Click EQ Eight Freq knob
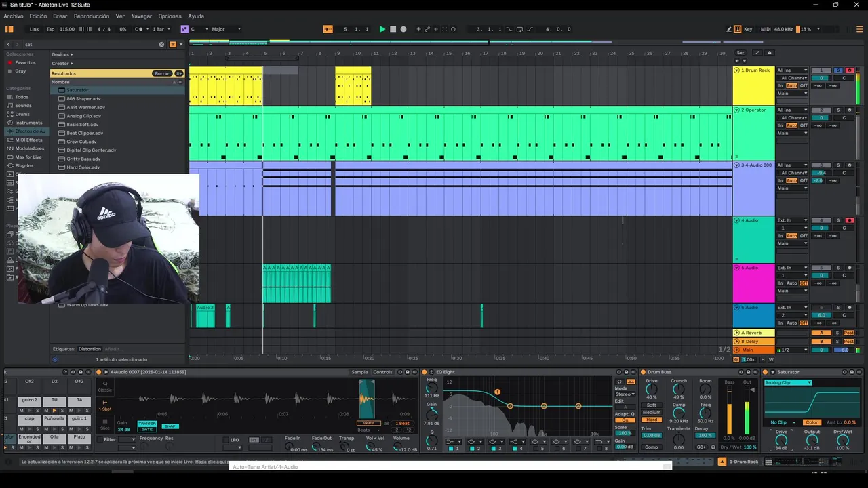This screenshot has width=868, height=488. click(432, 388)
